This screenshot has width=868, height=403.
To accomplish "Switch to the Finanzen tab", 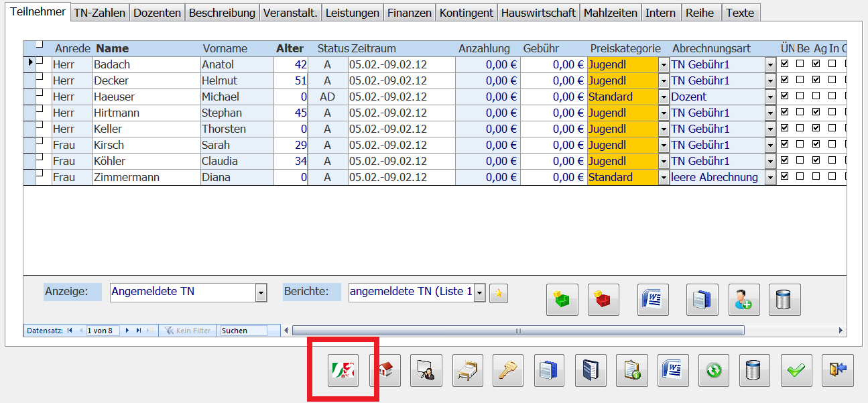I will (x=410, y=13).
